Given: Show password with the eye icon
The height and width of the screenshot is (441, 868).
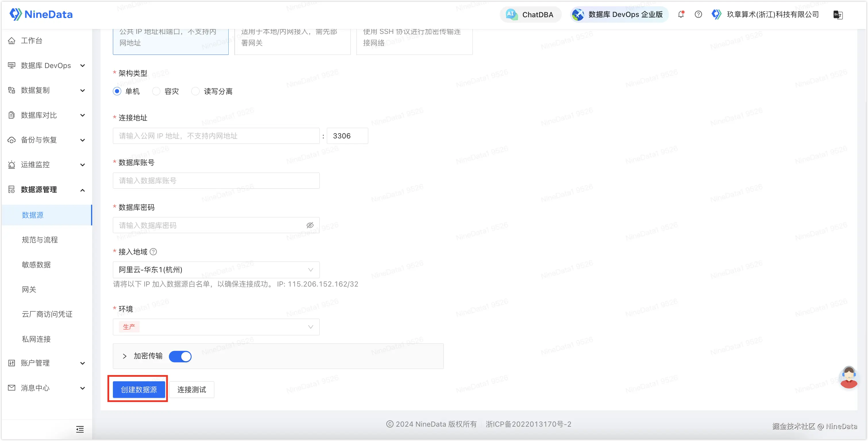Looking at the screenshot, I should pos(310,225).
